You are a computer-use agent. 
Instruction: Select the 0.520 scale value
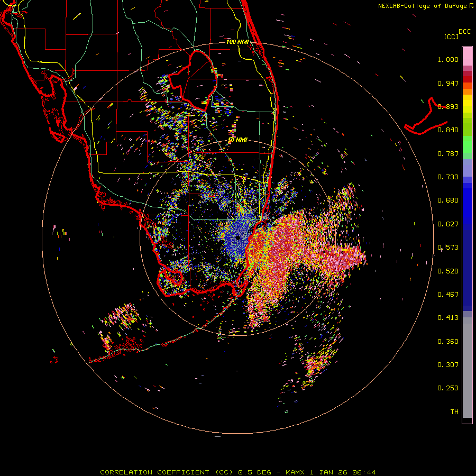point(448,271)
